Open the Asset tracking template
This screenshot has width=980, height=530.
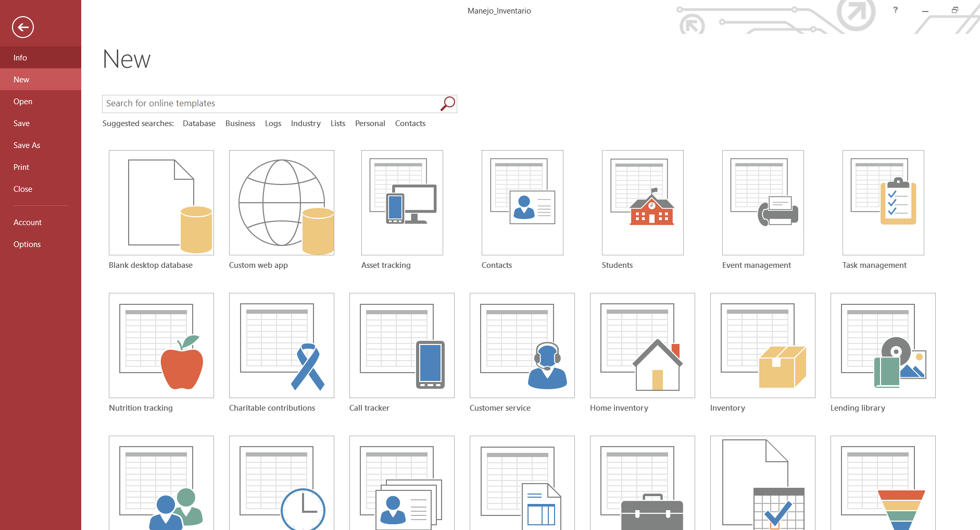(401, 203)
